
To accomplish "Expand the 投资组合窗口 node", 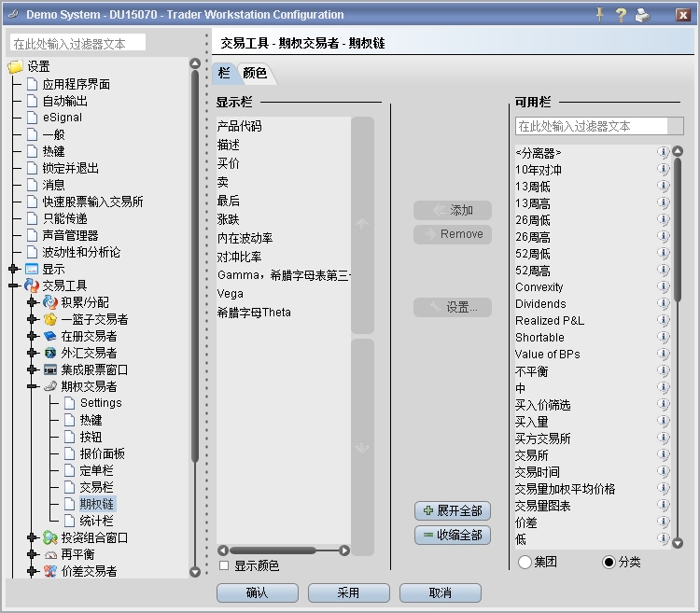I will (32, 537).
